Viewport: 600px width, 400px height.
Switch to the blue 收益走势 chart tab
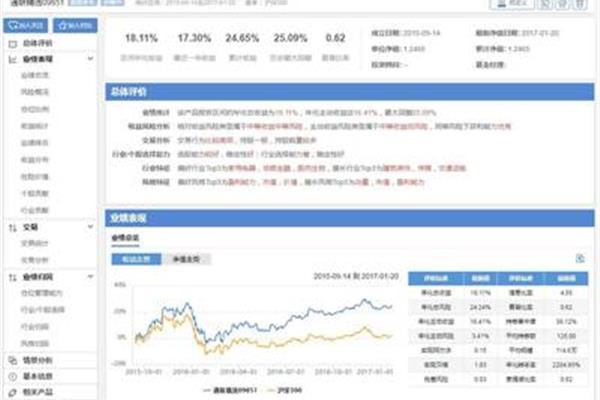pos(136,259)
